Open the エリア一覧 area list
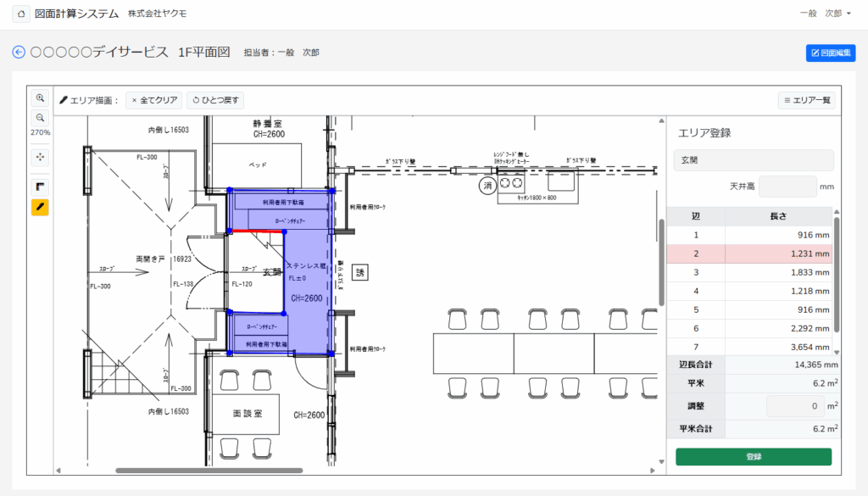 pos(806,100)
